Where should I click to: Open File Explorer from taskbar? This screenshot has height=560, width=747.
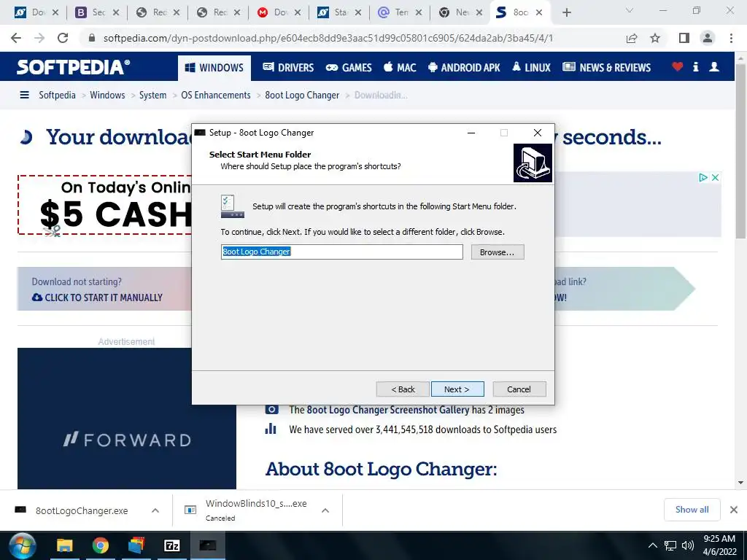(65, 545)
